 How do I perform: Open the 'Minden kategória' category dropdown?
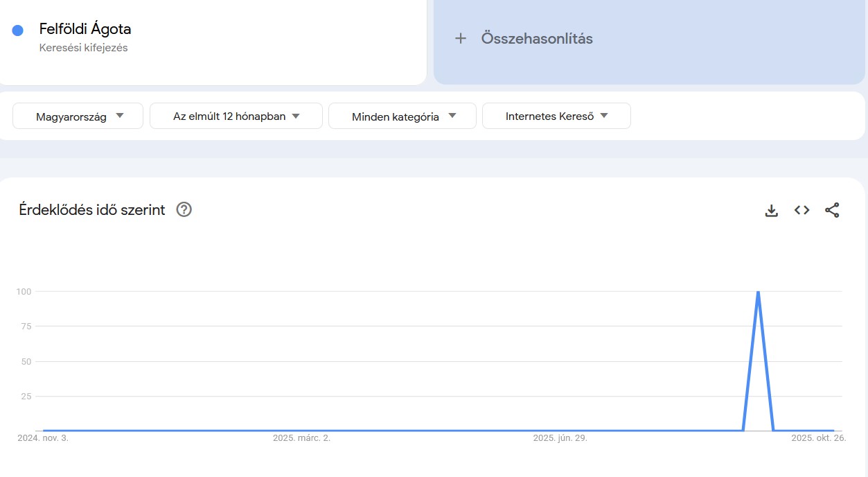402,116
